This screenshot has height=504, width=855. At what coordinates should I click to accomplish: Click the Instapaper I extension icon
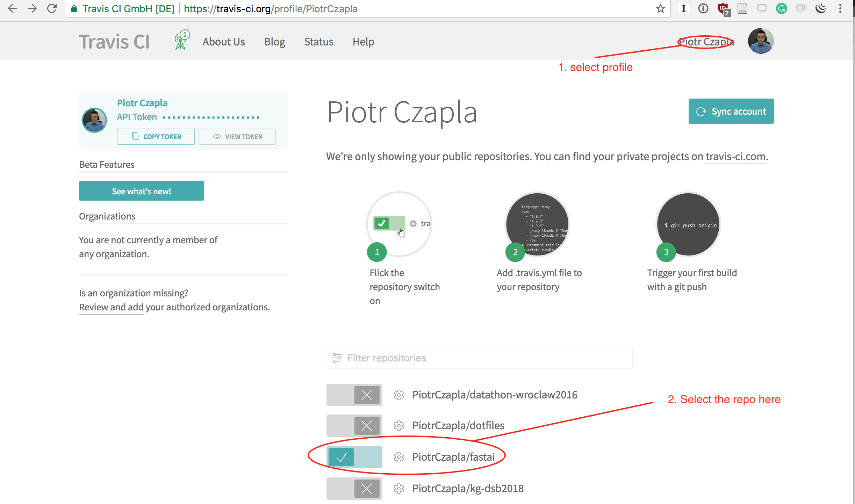tap(683, 8)
